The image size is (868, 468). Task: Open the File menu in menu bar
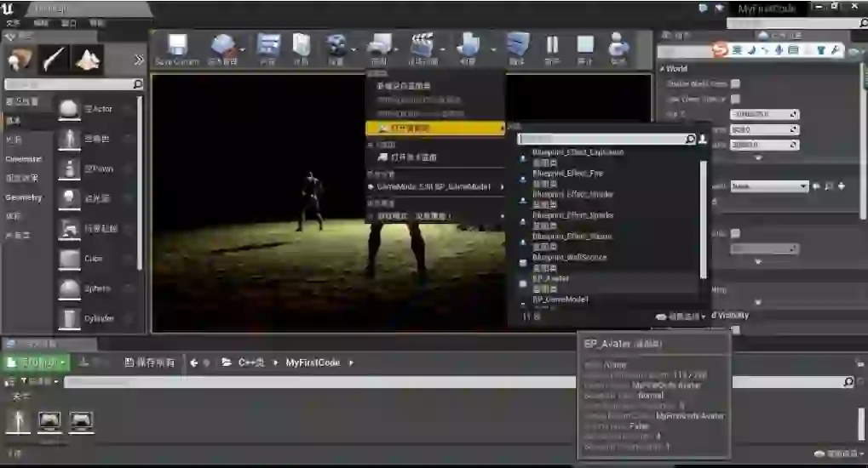pyautogui.click(x=13, y=23)
